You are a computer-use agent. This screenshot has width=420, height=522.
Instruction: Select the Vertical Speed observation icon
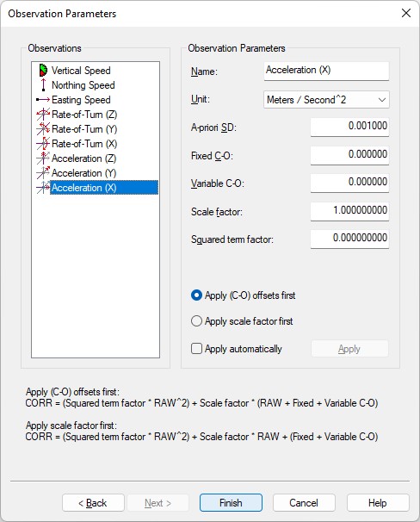(x=43, y=71)
